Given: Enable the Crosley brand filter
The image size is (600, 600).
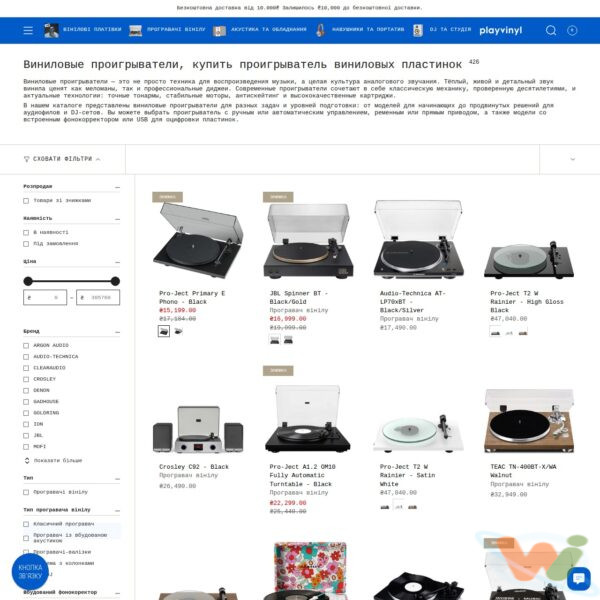Looking at the screenshot, I should [26, 379].
